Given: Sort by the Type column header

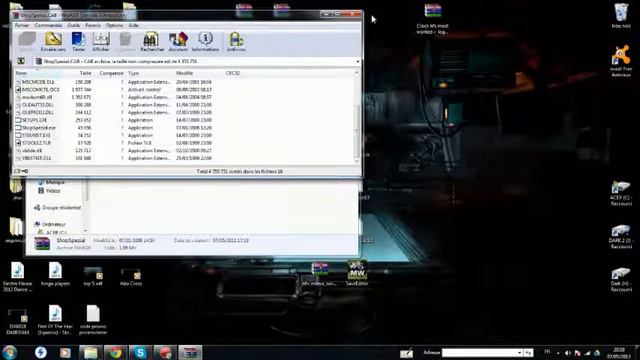Looking at the screenshot, I should pyautogui.click(x=133, y=73).
